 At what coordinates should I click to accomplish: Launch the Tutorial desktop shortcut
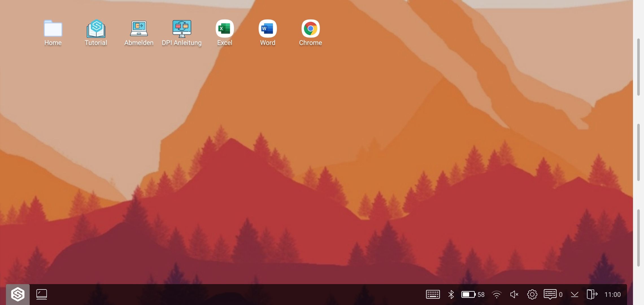click(x=96, y=29)
